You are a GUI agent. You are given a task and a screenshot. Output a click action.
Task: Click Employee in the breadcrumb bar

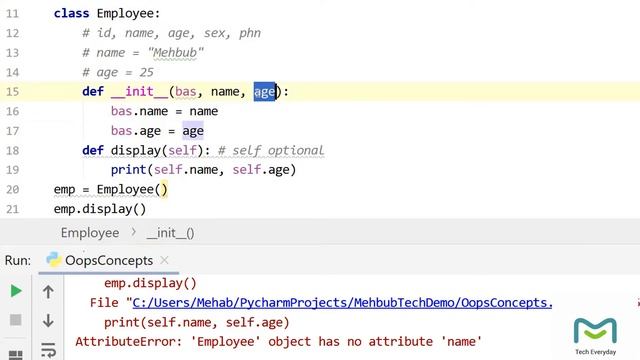click(x=90, y=233)
